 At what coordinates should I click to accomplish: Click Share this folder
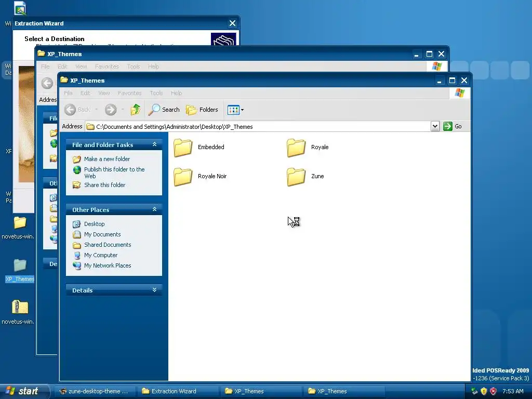coord(104,185)
